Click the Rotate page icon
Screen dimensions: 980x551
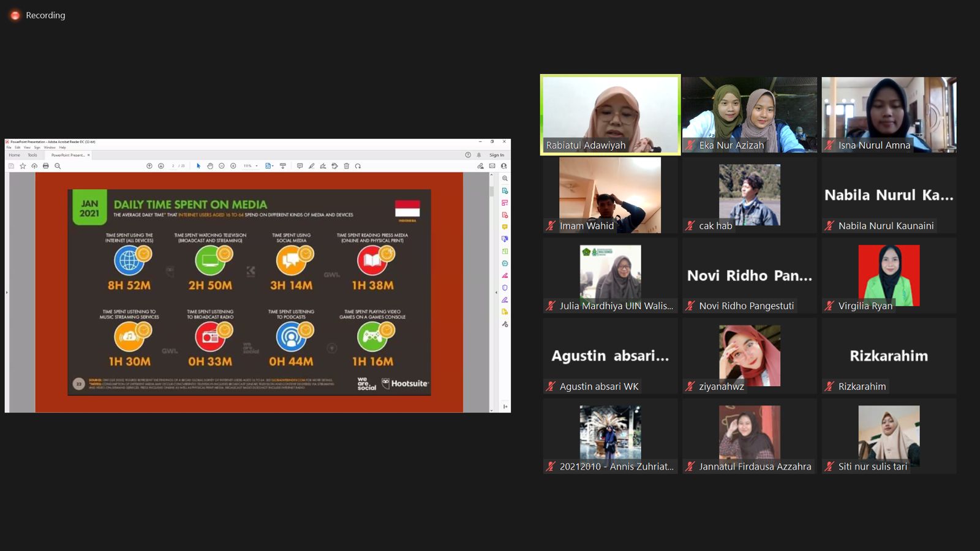click(x=358, y=166)
